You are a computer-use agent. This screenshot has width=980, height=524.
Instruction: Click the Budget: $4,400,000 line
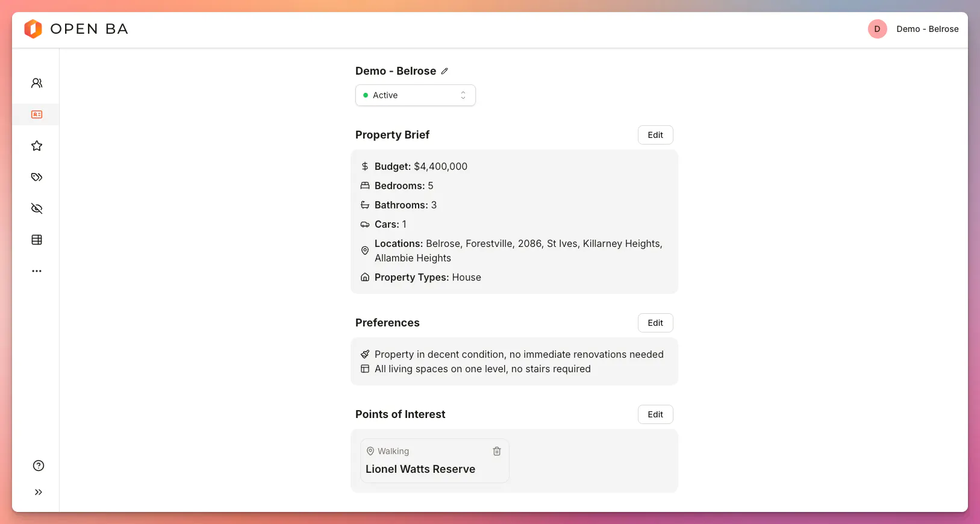[x=421, y=166]
